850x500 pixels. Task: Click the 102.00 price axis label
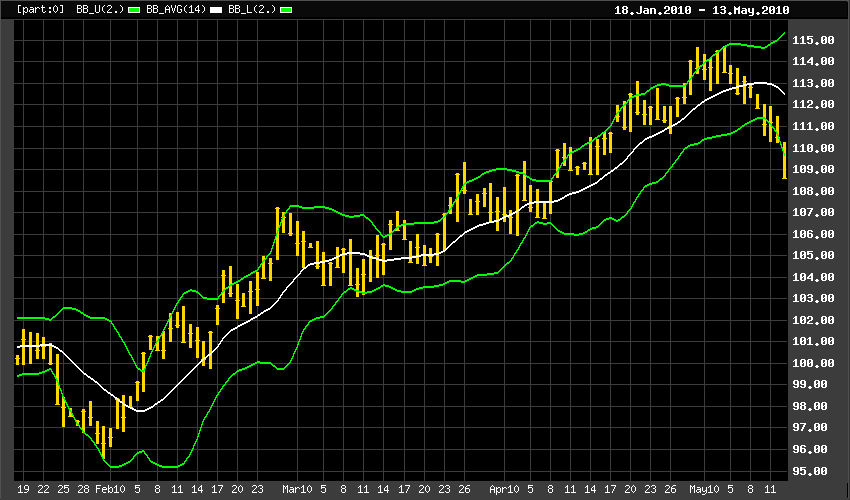click(813, 320)
